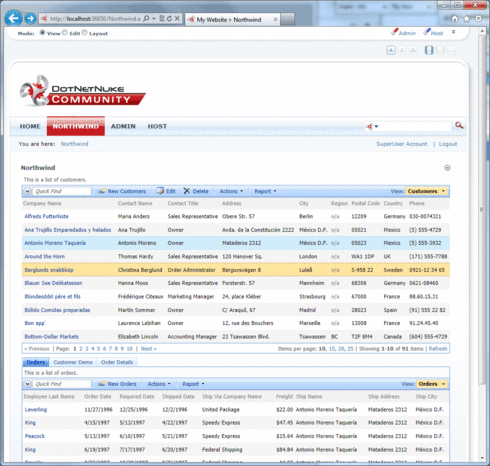Click the Northwind module actions circle icon
The image size is (490, 466).
click(447, 168)
